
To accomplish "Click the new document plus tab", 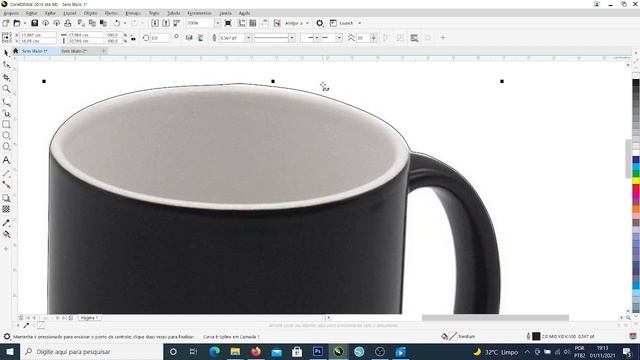I will [x=104, y=51].
